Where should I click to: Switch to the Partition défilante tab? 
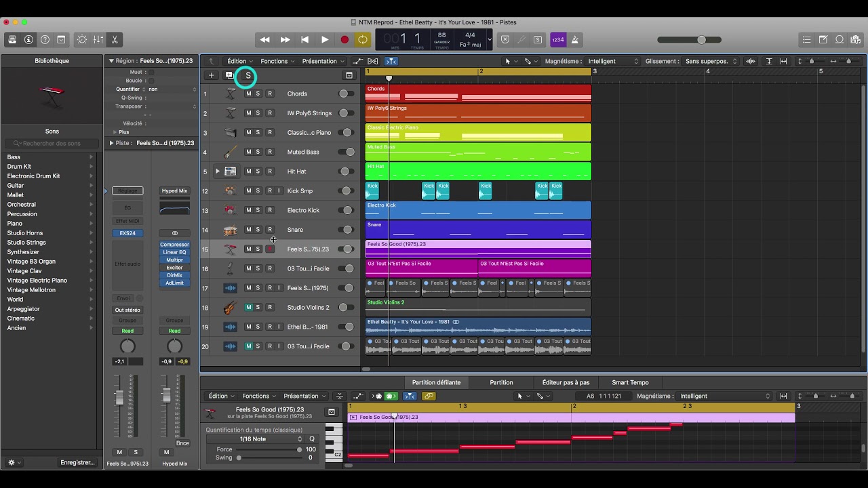(436, 382)
